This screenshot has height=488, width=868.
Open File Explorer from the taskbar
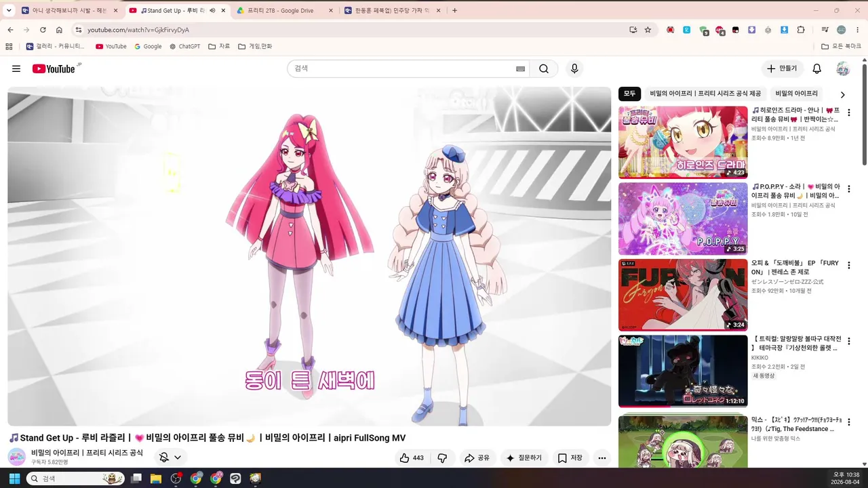156,479
